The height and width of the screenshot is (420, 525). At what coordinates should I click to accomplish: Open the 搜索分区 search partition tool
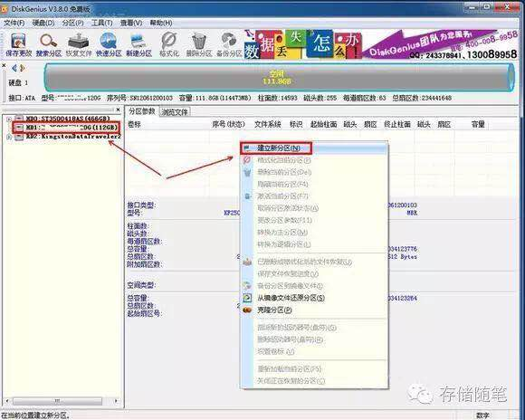(49, 45)
